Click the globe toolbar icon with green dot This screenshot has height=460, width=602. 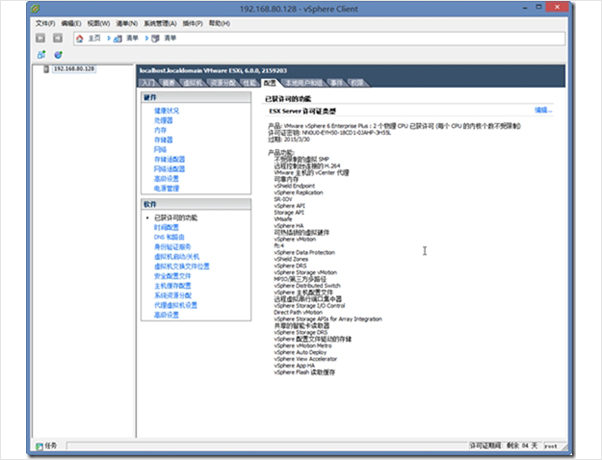point(58,55)
